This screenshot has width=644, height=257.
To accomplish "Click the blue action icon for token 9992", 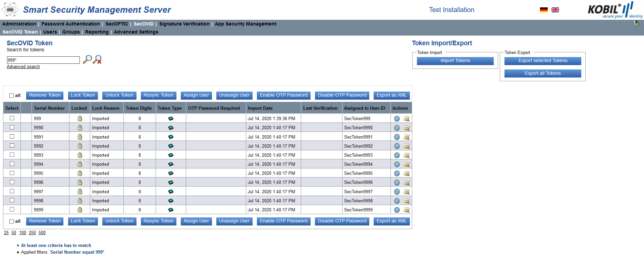I will pos(397,146).
